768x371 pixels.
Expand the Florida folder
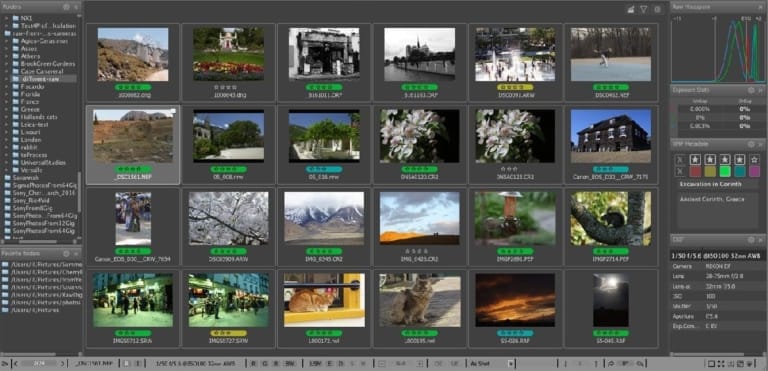tap(6, 94)
